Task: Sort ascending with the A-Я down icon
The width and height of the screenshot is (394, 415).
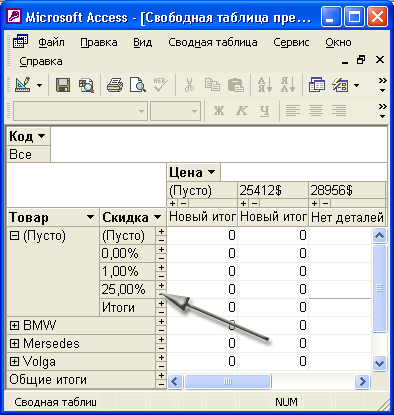Action: tap(265, 85)
